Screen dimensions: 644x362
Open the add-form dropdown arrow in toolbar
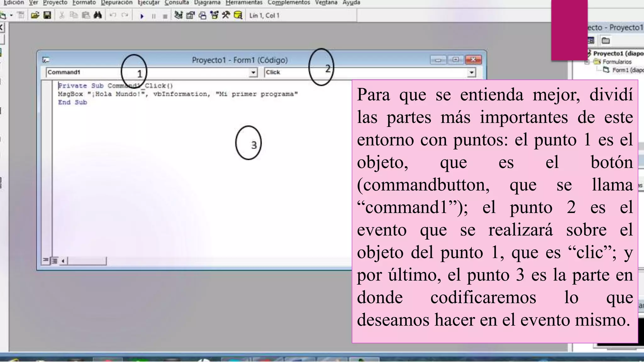(x=11, y=15)
